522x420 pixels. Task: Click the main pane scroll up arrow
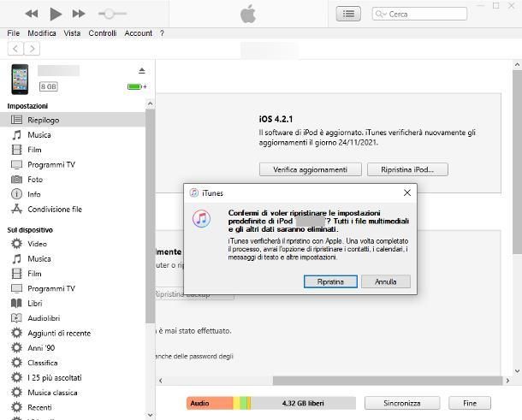[x=517, y=65]
